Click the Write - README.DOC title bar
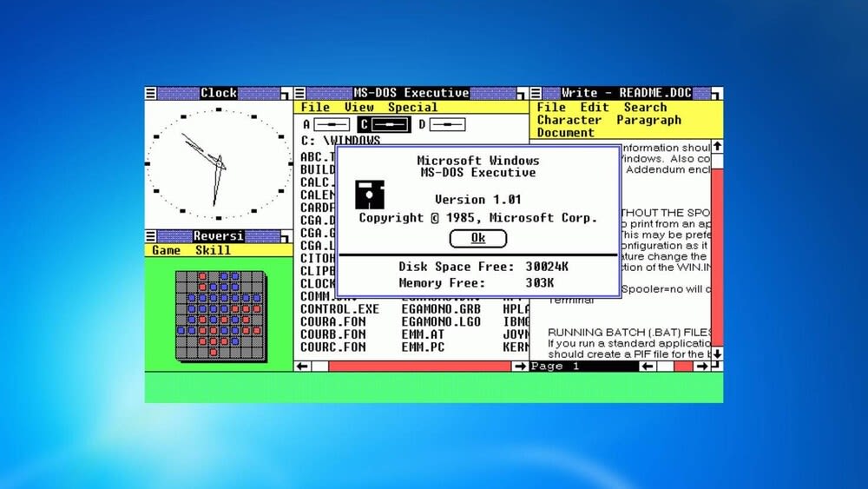 [x=627, y=93]
